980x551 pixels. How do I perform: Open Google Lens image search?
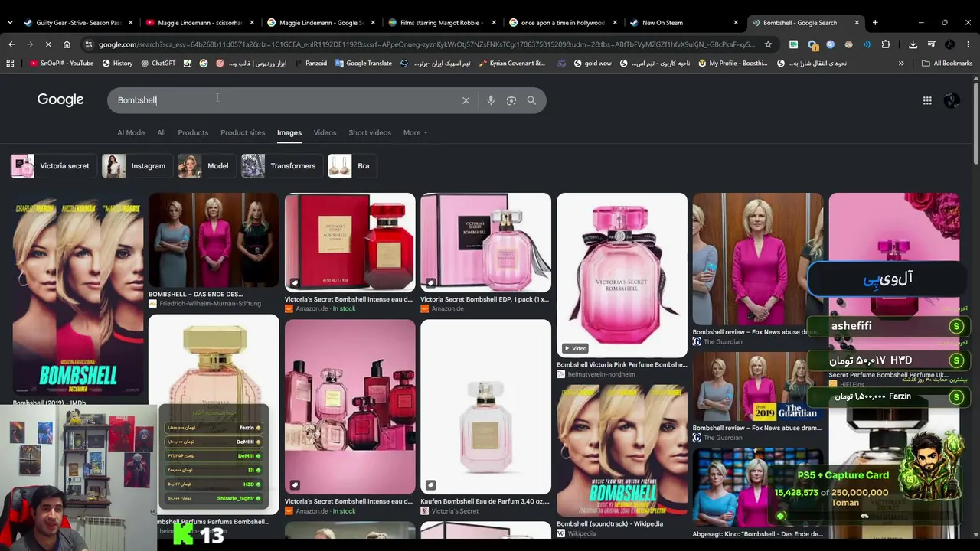511,100
